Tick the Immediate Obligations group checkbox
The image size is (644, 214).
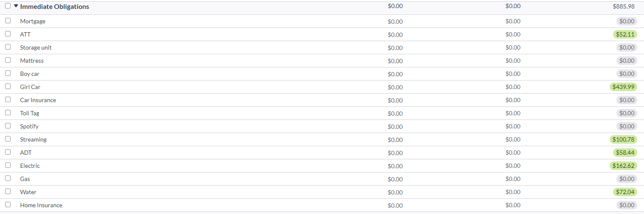coord(8,6)
